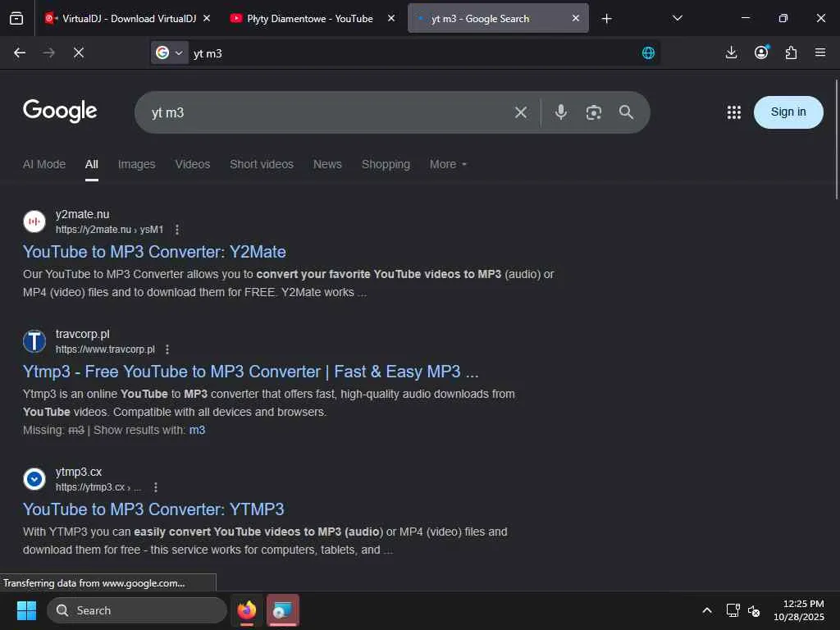Open the downloads panel
The width and height of the screenshot is (840, 630).
(x=731, y=52)
